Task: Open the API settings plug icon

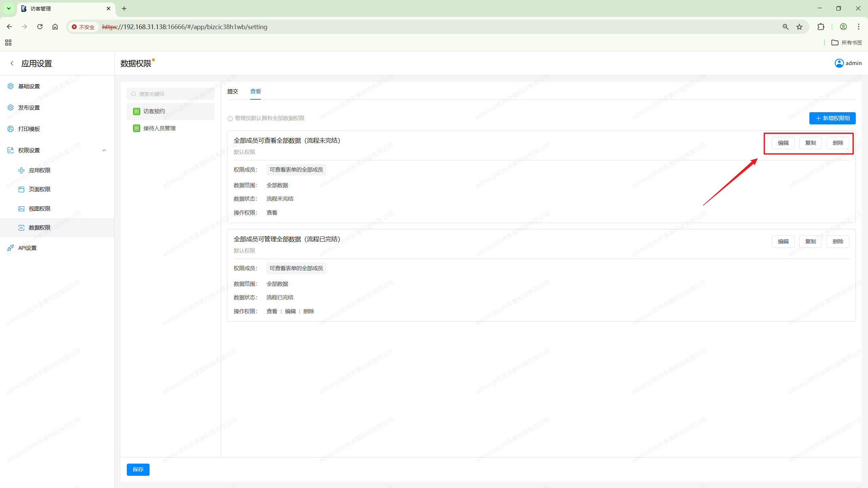Action: point(11,248)
